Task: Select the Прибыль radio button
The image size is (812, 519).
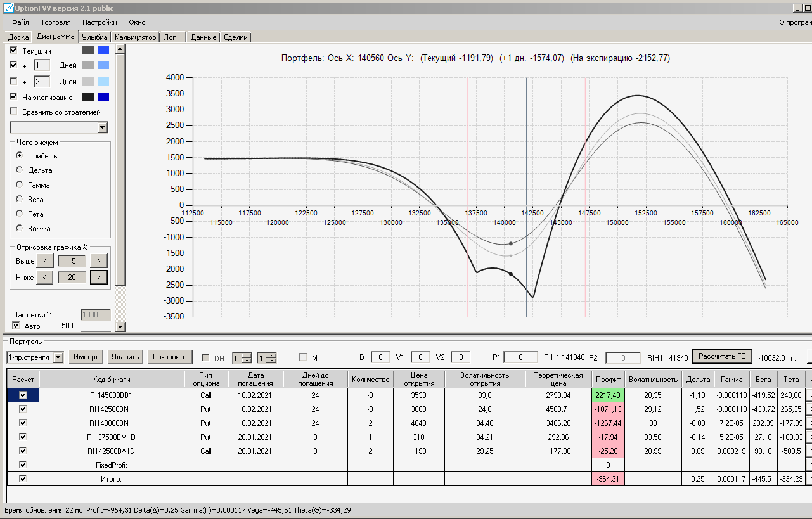Action: coord(20,155)
